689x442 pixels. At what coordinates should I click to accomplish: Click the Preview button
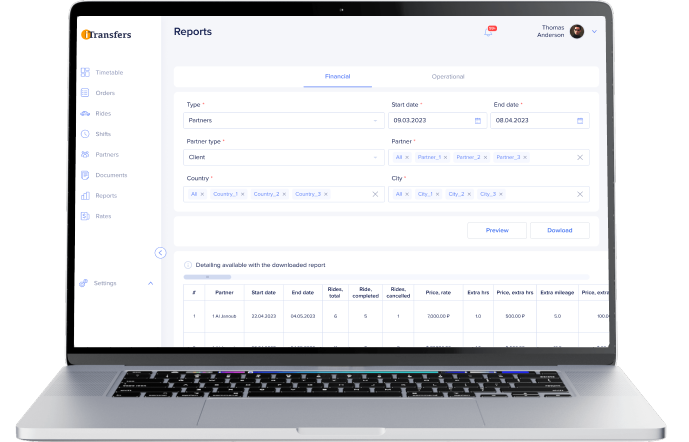497,230
